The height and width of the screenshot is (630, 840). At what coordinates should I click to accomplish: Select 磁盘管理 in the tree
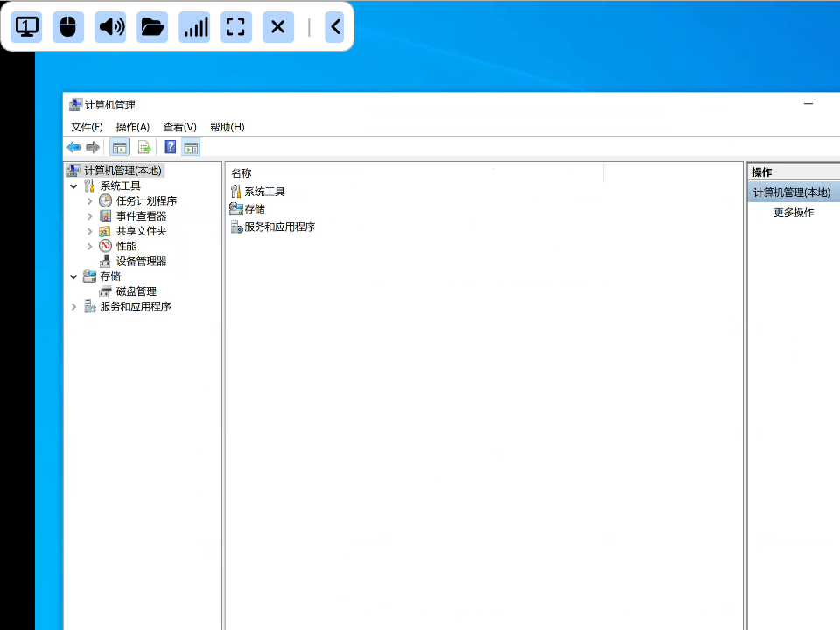point(136,291)
